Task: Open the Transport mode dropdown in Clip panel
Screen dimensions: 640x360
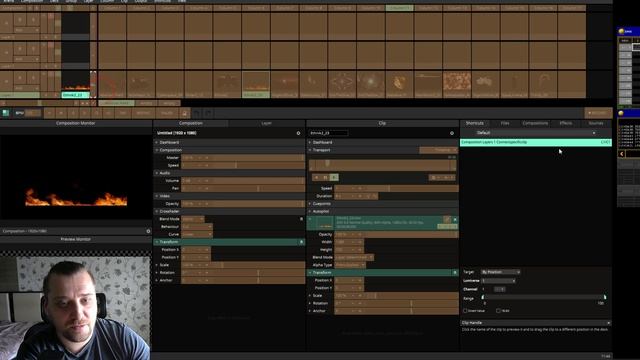Action: tap(438, 150)
